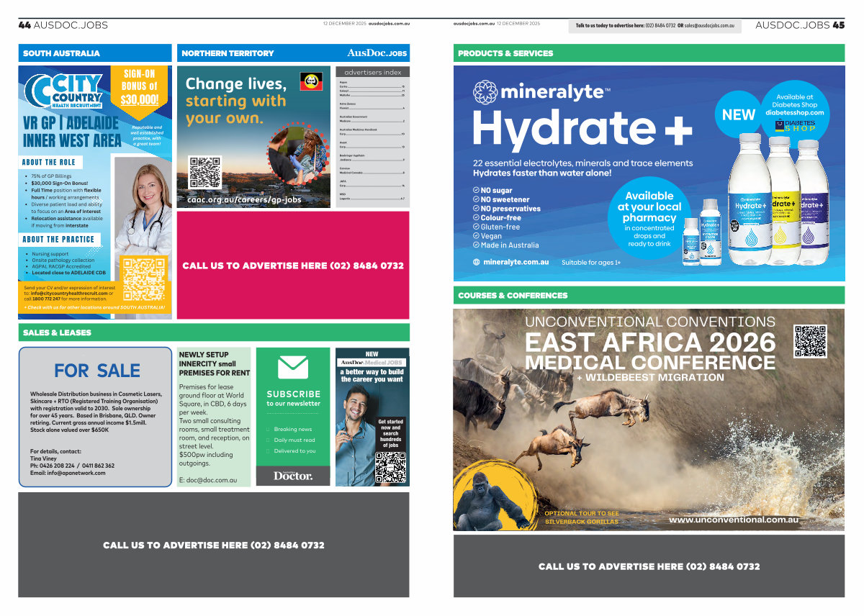Open the www.unconventional.com.au link
The image size is (864, 616).
[733, 520]
